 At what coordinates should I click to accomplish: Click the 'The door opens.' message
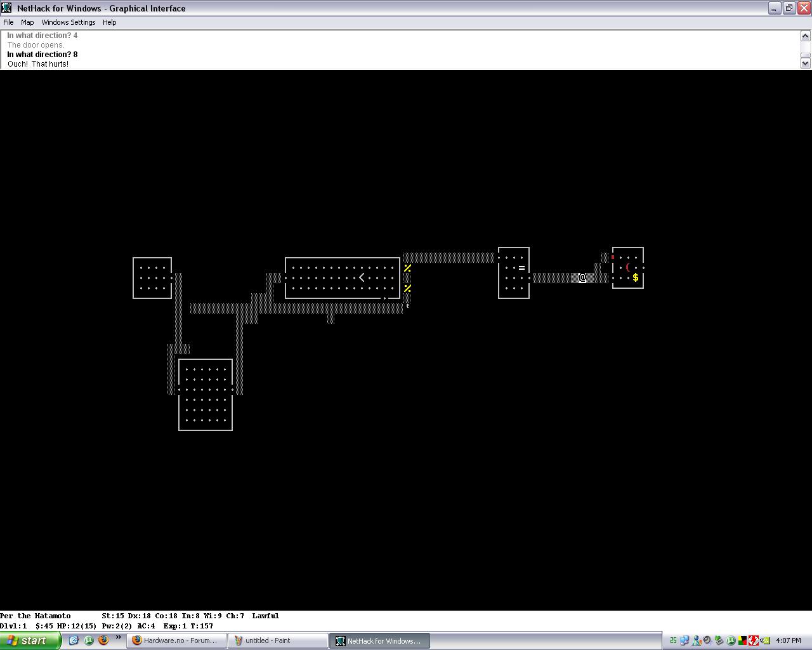[36, 45]
